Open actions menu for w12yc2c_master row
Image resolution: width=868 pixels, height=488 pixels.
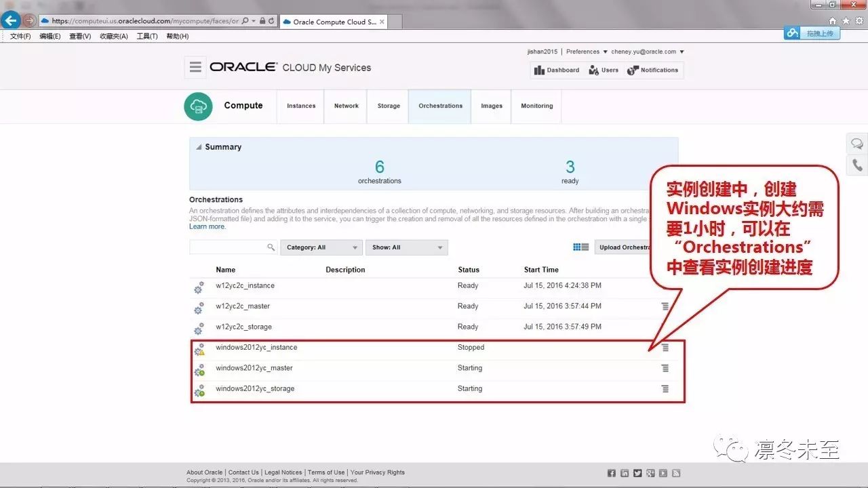tap(665, 306)
